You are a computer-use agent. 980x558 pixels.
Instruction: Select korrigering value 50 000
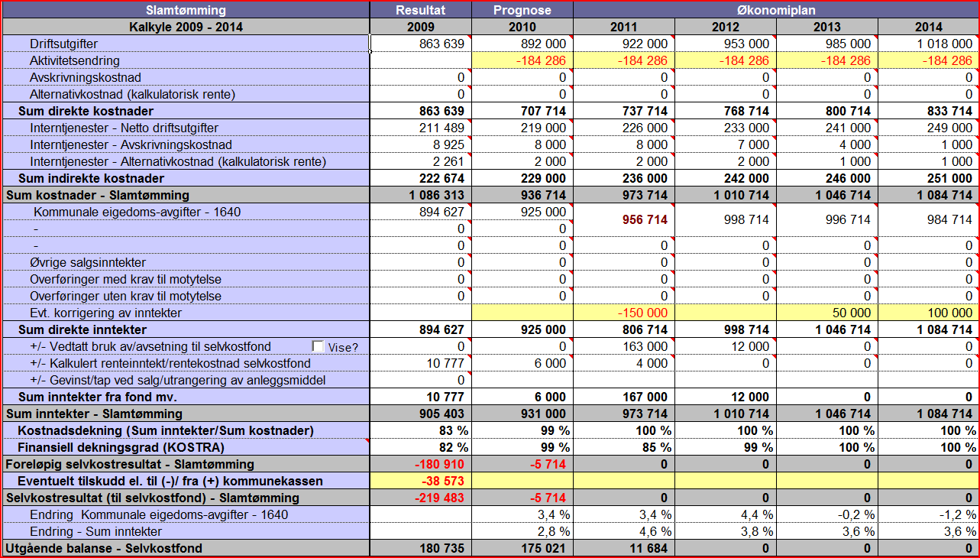[x=827, y=313]
